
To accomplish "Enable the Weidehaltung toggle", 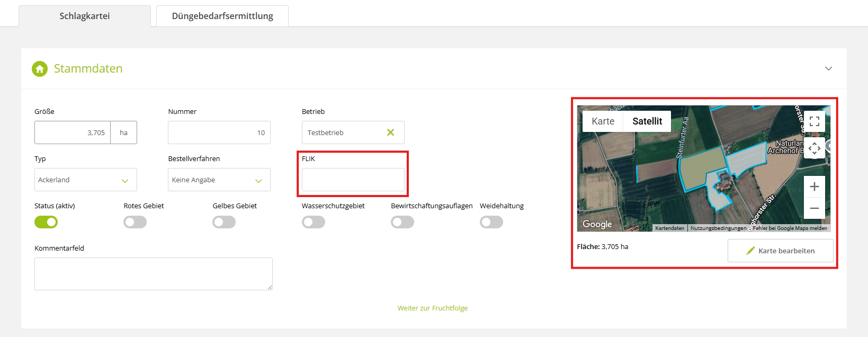I will 491,222.
